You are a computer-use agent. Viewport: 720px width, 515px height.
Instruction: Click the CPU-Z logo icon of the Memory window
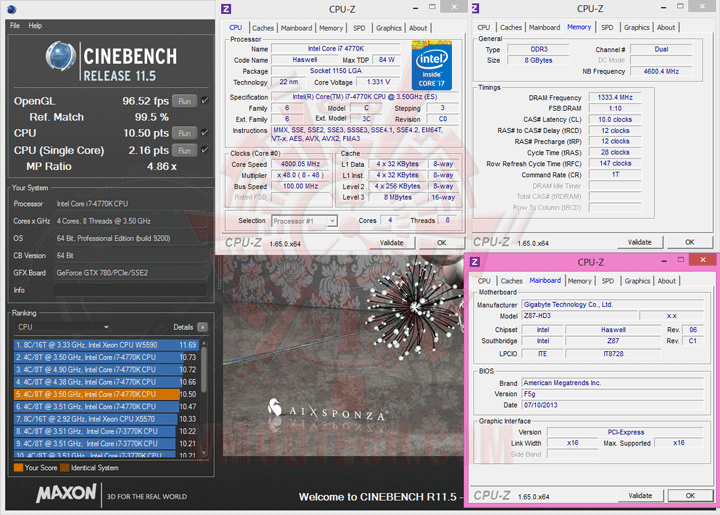(475, 8)
